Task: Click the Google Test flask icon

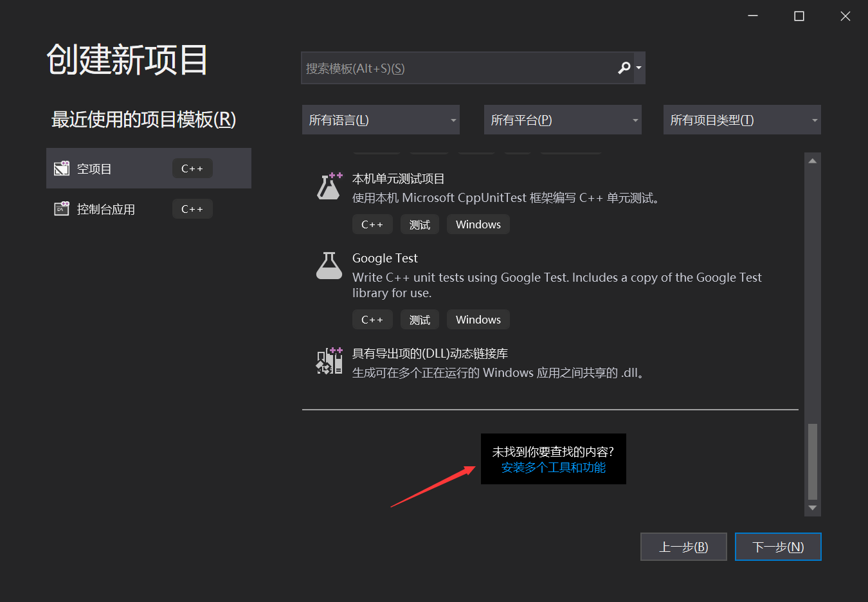Action: tap(329, 266)
